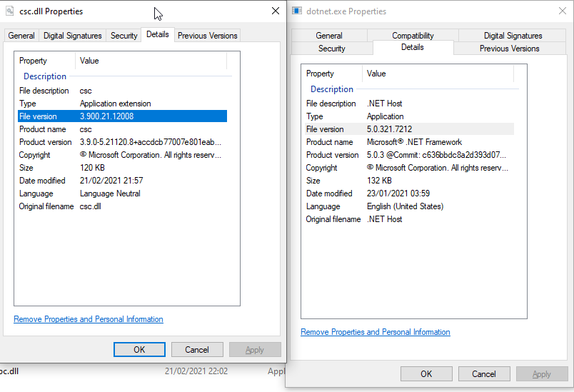This screenshot has width=574, height=392.
Task: Click Property column header in csc.dll list
Action: (45, 61)
